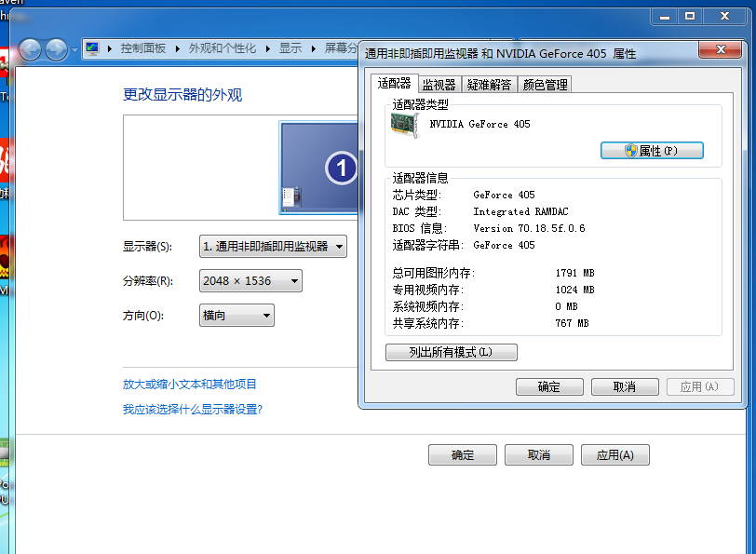The image size is (756, 554).
Task: Expand the breadcrumb arrow after 控制面板
Action: tap(178, 48)
